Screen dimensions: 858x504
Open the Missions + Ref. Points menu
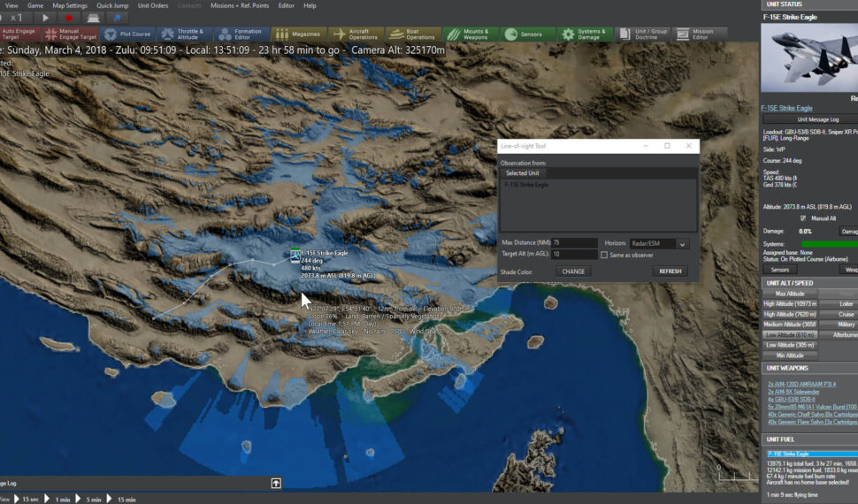238,5
